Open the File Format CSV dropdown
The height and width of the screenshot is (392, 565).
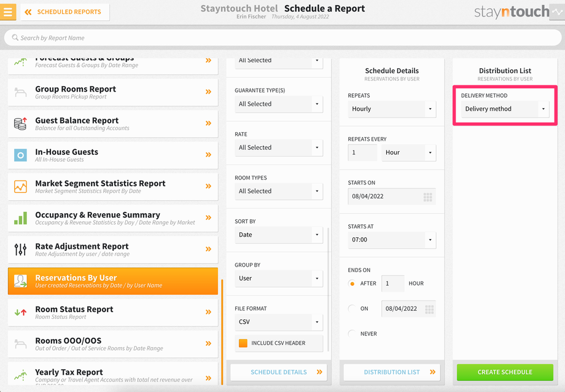click(x=279, y=322)
